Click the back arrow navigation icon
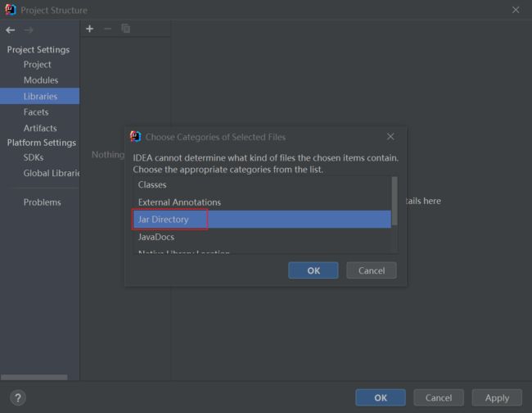This screenshot has width=532, height=413. pos(10,30)
